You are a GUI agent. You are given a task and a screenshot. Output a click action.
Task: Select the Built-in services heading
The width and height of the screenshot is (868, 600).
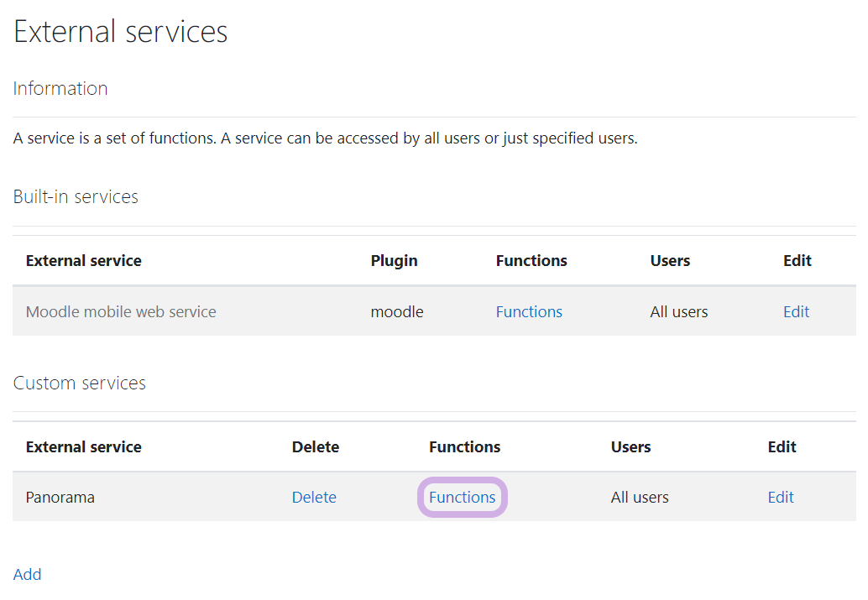coord(76,197)
